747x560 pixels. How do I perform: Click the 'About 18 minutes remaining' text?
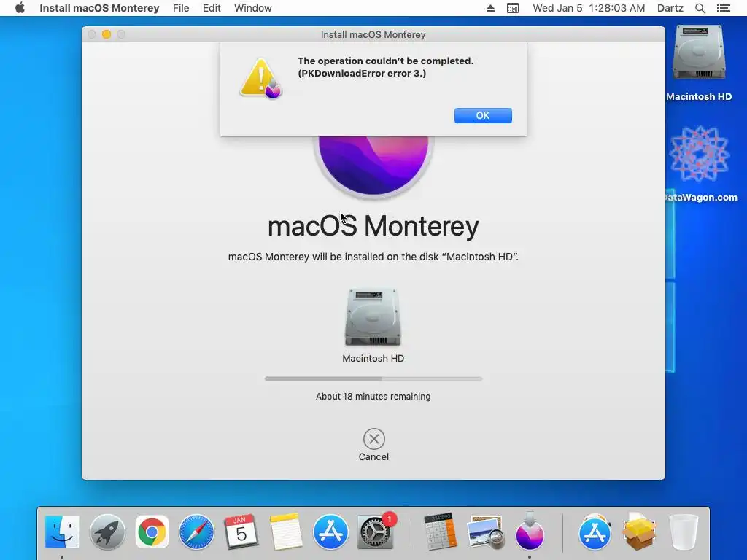[373, 396]
